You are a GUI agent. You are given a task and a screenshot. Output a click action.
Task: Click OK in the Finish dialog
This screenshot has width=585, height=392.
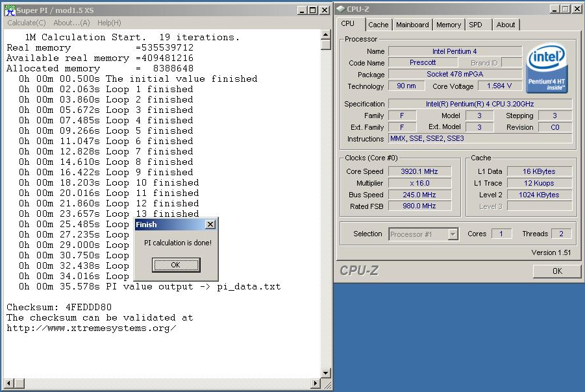click(x=176, y=265)
